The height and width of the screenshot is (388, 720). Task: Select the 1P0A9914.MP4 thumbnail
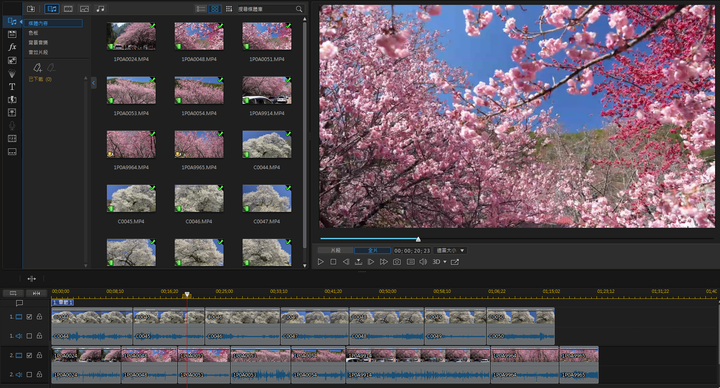coord(267,90)
